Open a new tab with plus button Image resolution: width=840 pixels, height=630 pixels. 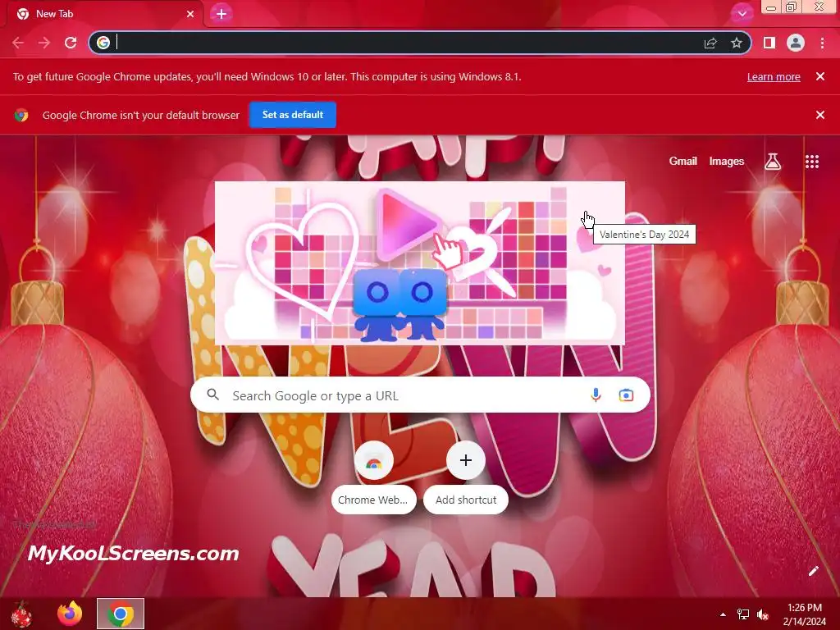point(221,14)
